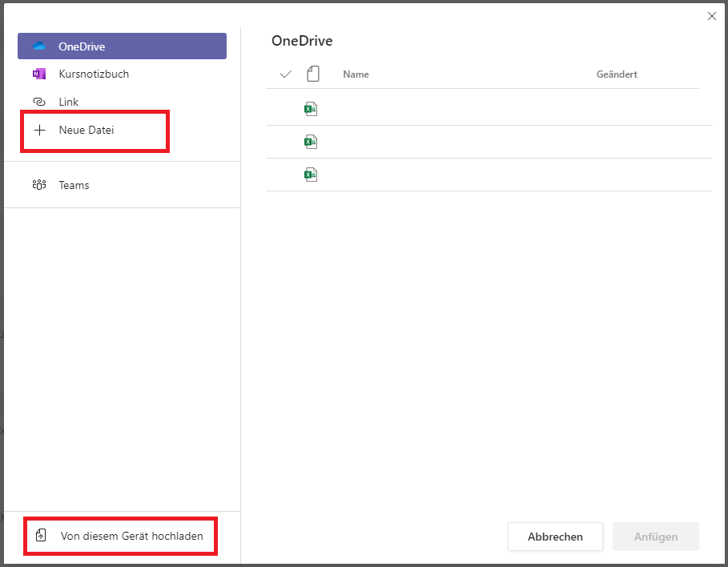Image resolution: width=728 pixels, height=567 pixels.
Task: Click the plus icon for Neue Datei
Action: coord(39,130)
